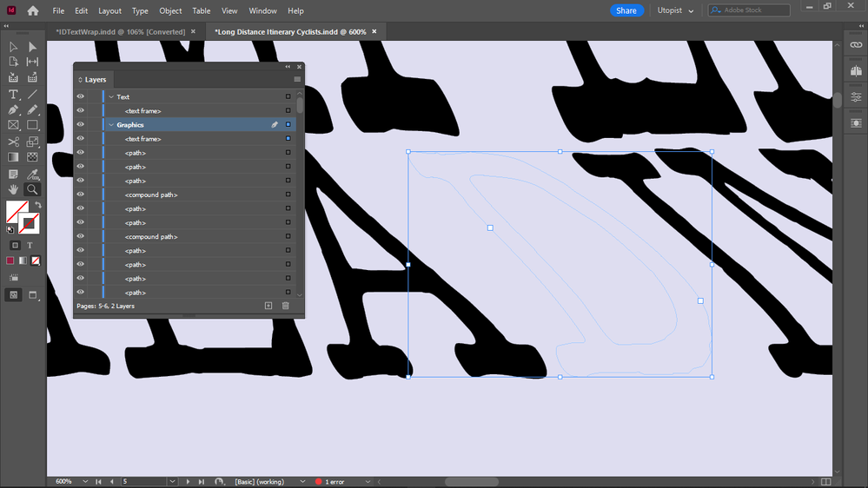Collapse the Graphics layer
This screenshot has height=488, width=868.
point(111,125)
